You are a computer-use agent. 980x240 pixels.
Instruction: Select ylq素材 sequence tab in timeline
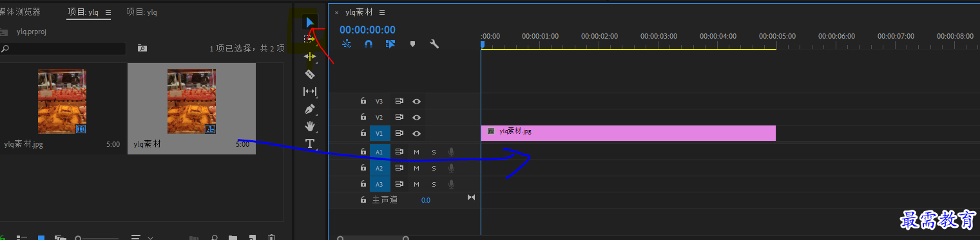[x=360, y=12]
